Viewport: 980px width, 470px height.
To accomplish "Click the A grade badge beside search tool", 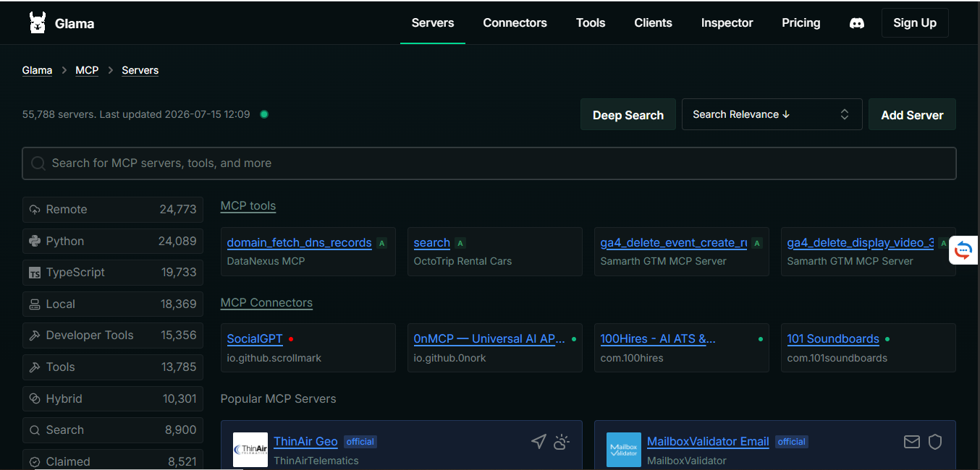I will [x=460, y=244].
